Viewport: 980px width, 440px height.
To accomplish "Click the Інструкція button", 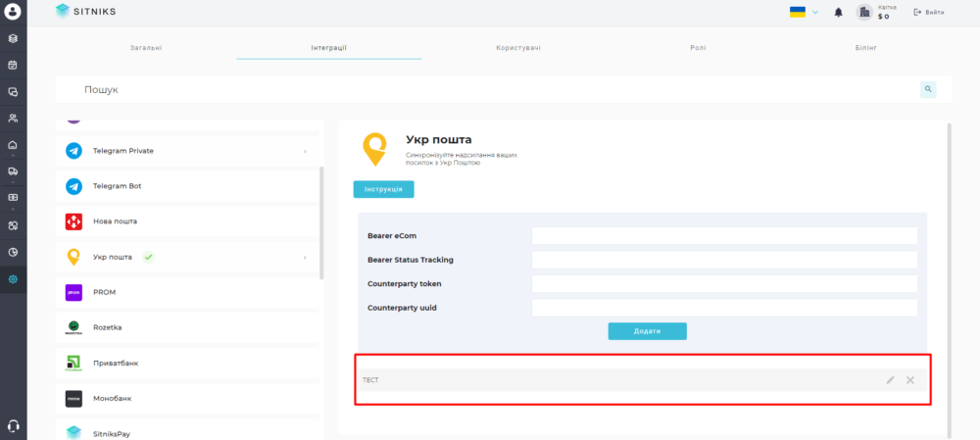I will coord(384,189).
